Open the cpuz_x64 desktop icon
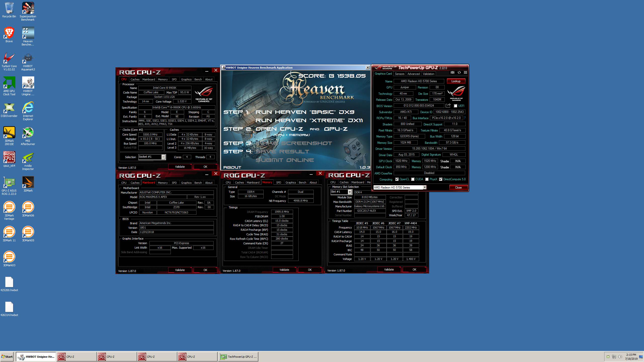The width and height of the screenshot is (644, 362). pyautogui.click(x=9, y=159)
